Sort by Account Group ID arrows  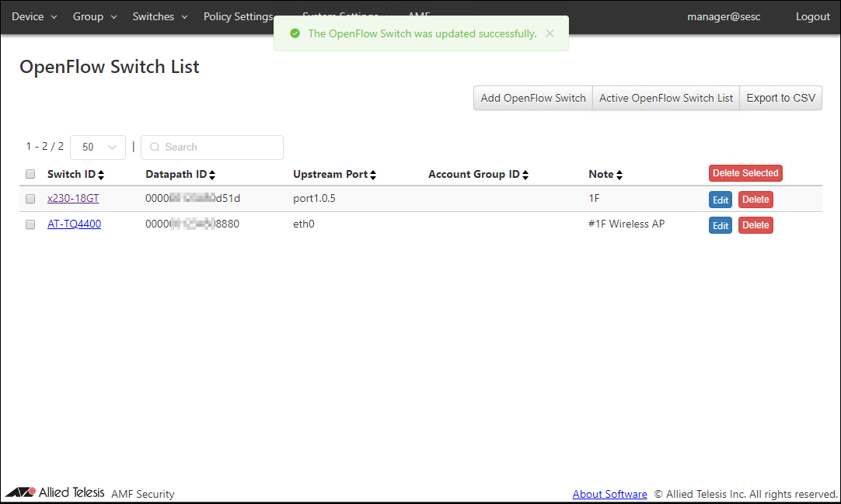tap(525, 175)
